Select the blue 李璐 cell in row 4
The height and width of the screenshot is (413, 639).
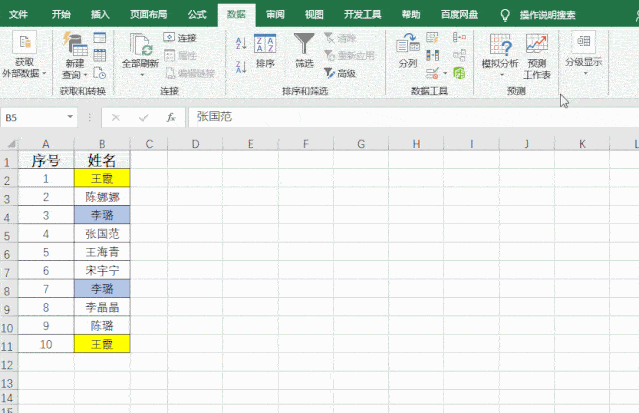102,215
